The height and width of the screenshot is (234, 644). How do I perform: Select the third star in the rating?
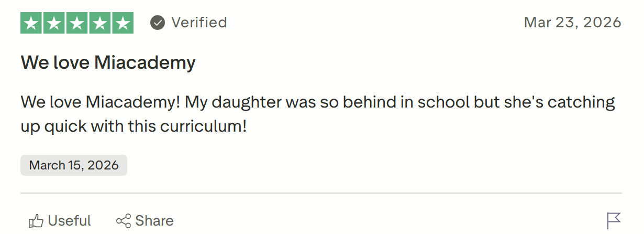[77, 23]
